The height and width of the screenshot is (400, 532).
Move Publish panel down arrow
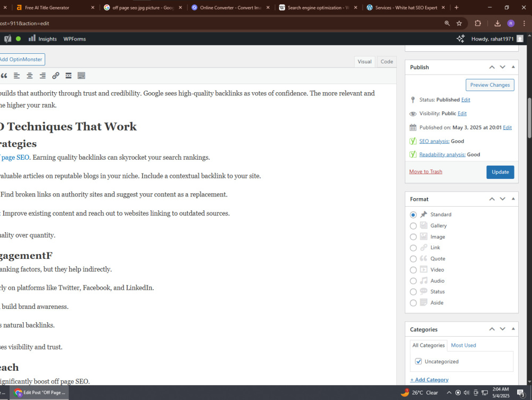point(503,67)
